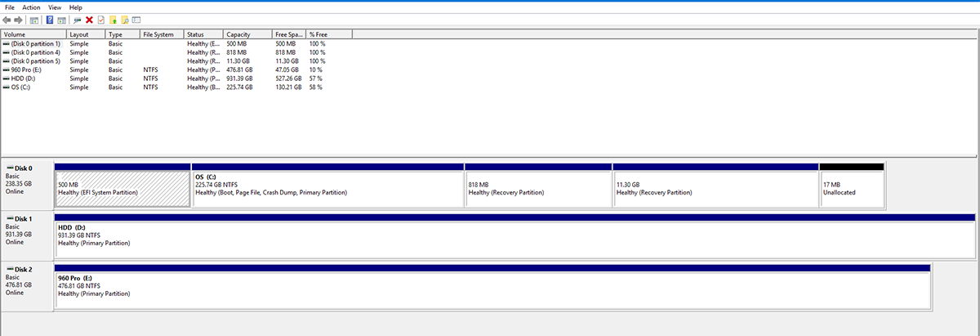Click the red X Delete icon

tap(89, 20)
